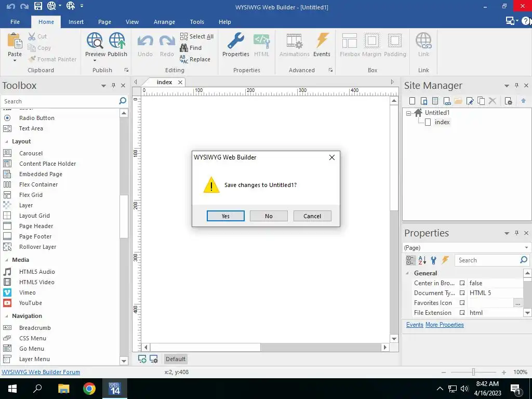Select the Format Painter tool
Viewport: 532px width, 399px height.
click(52, 59)
